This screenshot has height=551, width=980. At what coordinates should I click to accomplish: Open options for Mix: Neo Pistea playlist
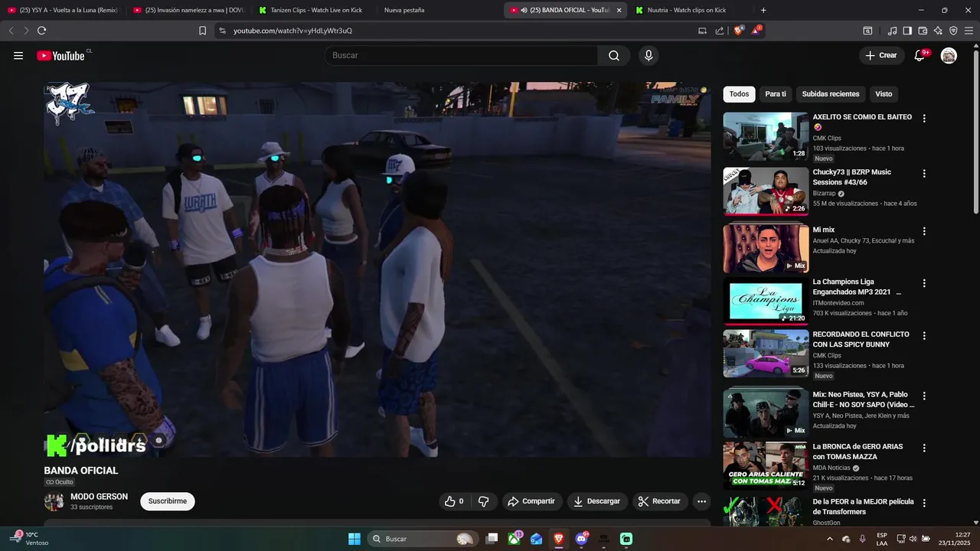pos(924,396)
